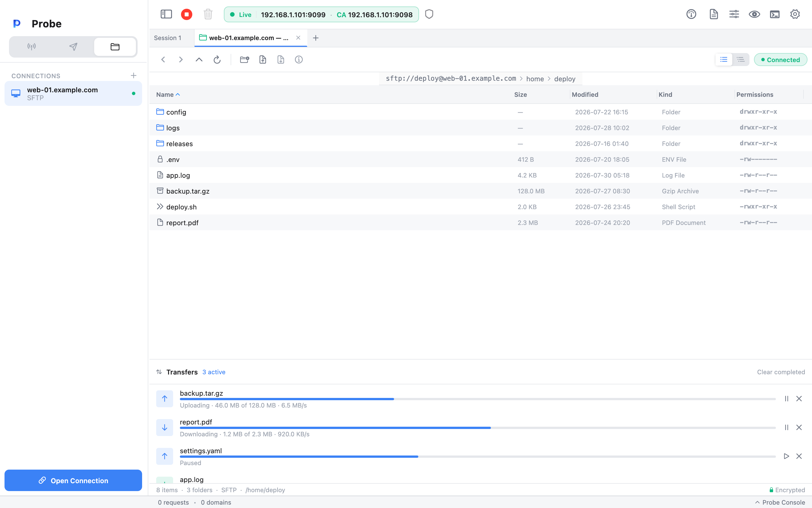Select the releases folder row
This screenshot has width=812, height=508.
480,143
